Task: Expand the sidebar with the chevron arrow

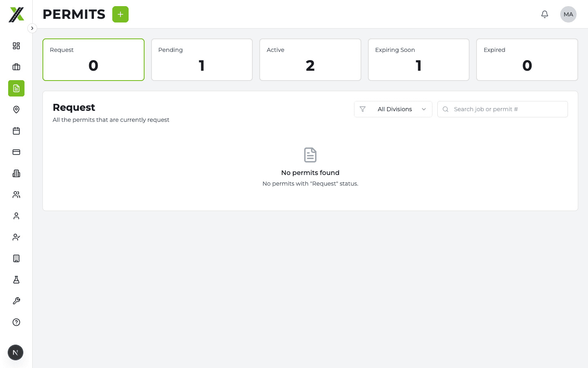Action: coord(32,28)
